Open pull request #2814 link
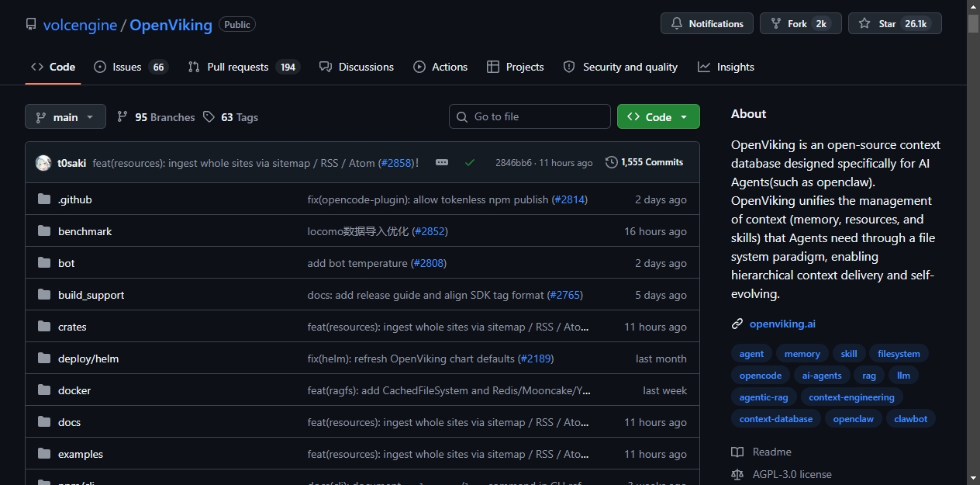This screenshot has width=980, height=485. coord(570,199)
